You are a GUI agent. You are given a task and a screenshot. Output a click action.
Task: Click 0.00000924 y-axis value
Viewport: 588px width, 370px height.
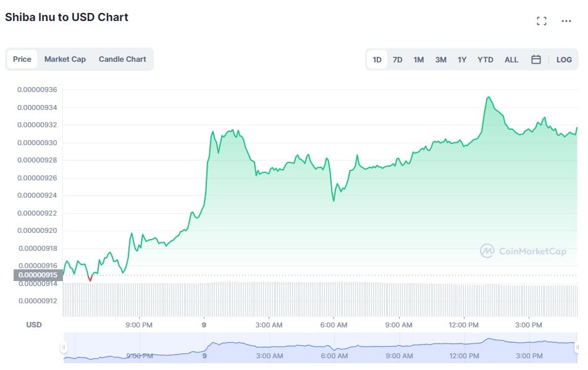click(x=37, y=195)
